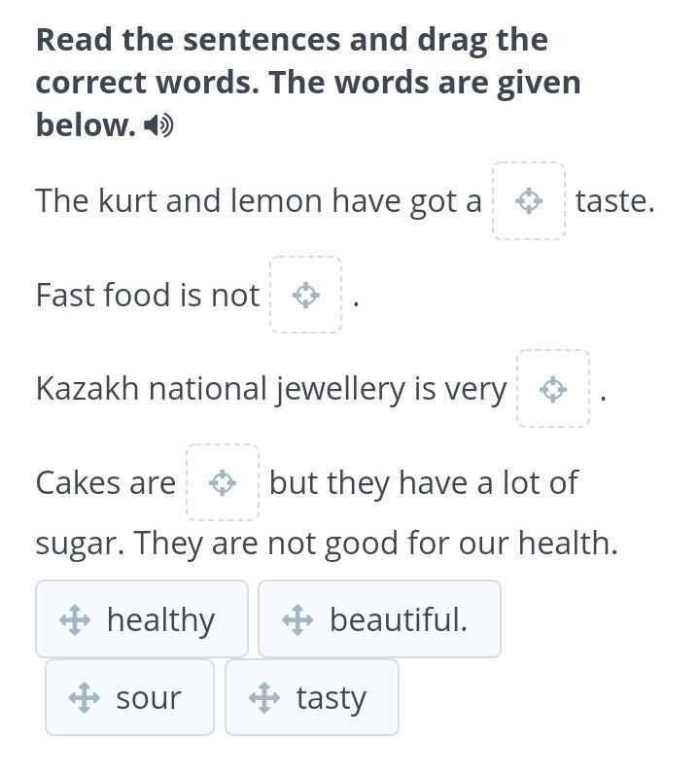Click the word "taste." ending the first sentence

614,201
